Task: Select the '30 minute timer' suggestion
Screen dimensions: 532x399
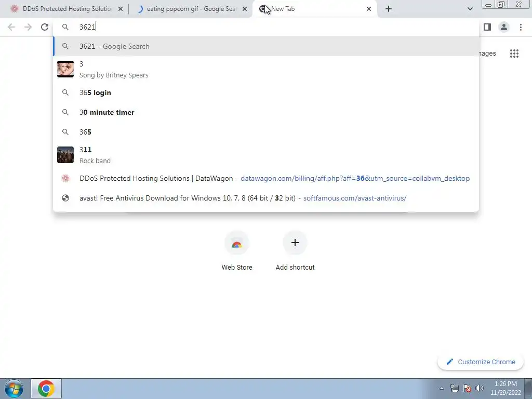Action: pyautogui.click(x=267, y=112)
